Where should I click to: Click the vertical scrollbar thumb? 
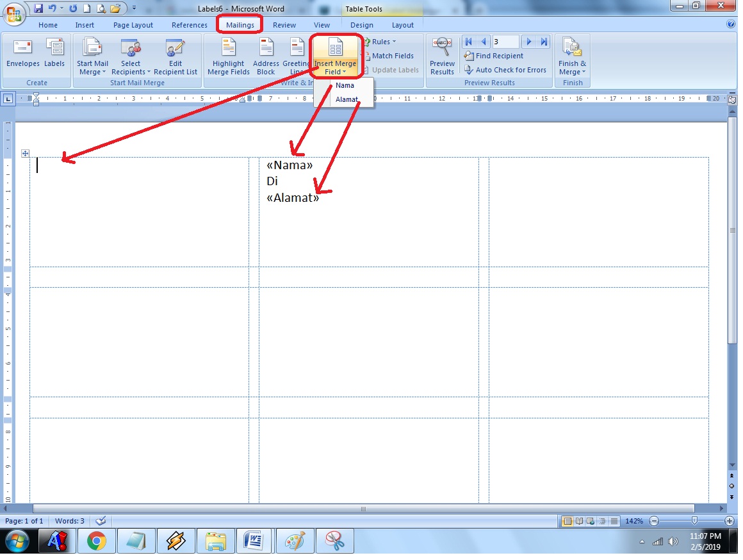coord(732,230)
